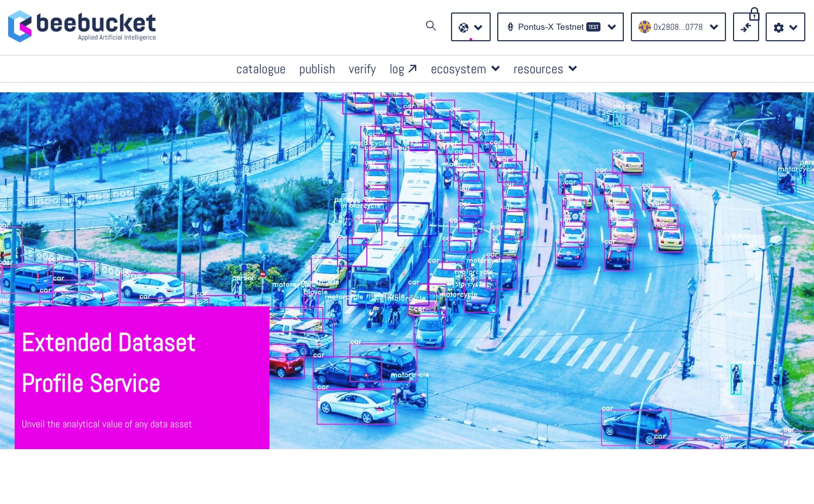Click the settings gear icon
Viewport: 814px width, 504px height.
779,27
